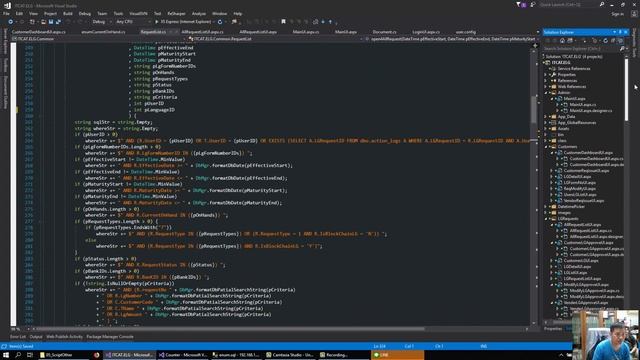Open the Package Manager Console tab
The image size is (640, 360).
click(110, 337)
